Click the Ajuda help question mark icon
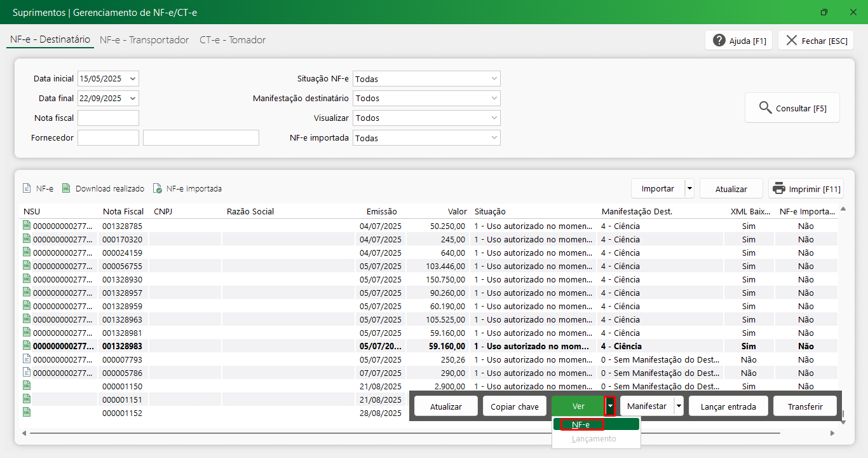This screenshot has width=868, height=458. 719,41
